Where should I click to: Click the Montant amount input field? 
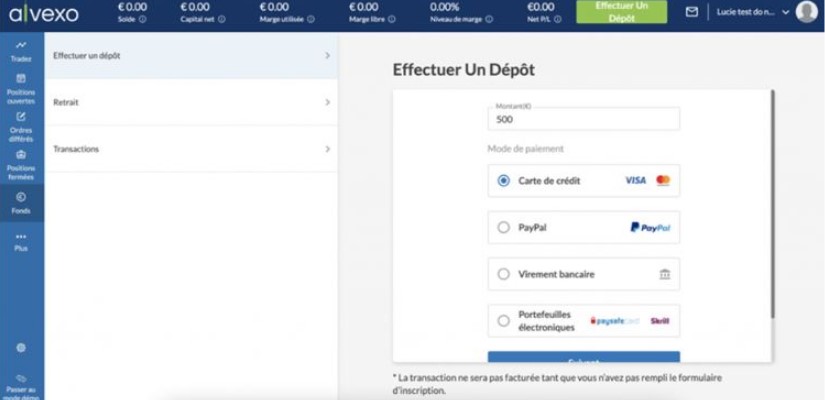(x=583, y=119)
